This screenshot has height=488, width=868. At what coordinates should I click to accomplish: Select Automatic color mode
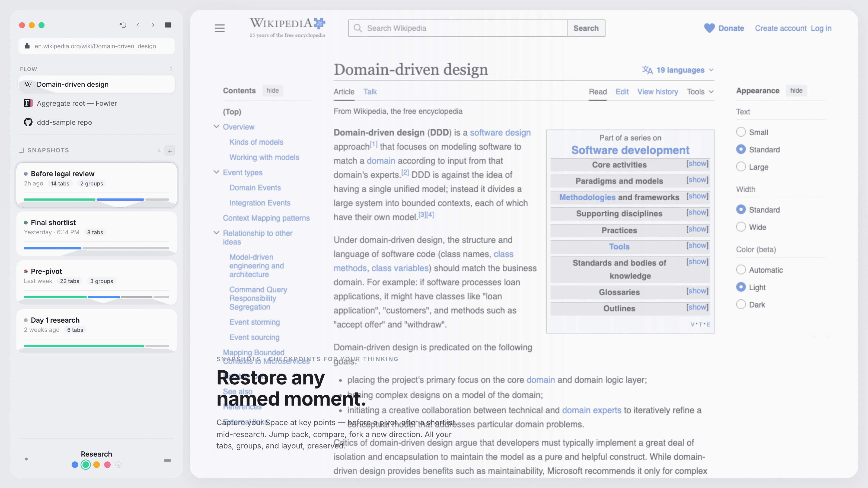[741, 270]
